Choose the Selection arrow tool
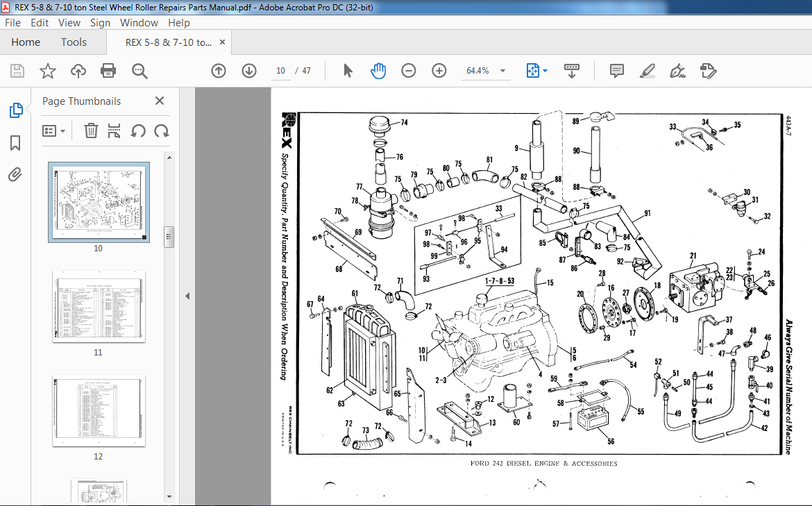The width and height of the screenshot is (812, 506). [348, 70]
